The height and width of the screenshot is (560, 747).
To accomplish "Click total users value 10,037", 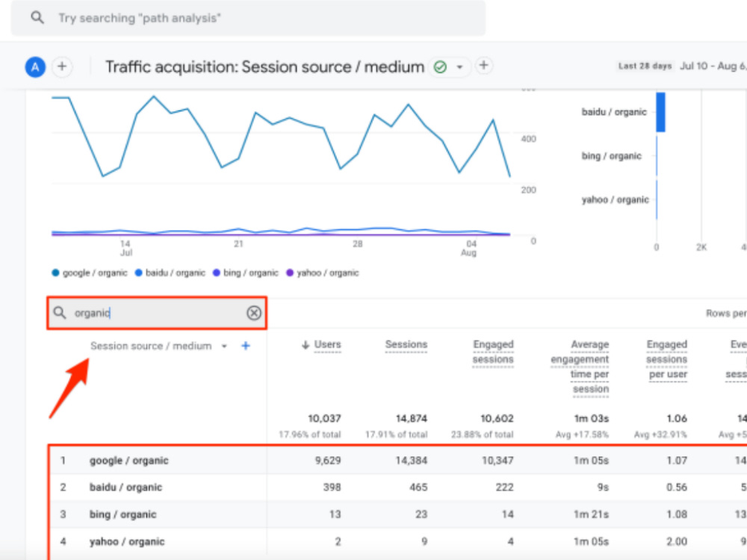I will 324,419.
